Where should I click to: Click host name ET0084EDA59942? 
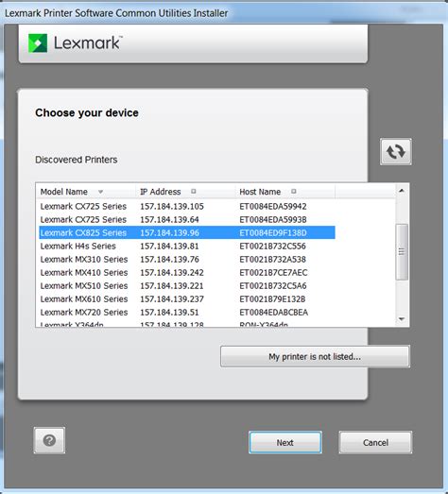coord(273,206)
